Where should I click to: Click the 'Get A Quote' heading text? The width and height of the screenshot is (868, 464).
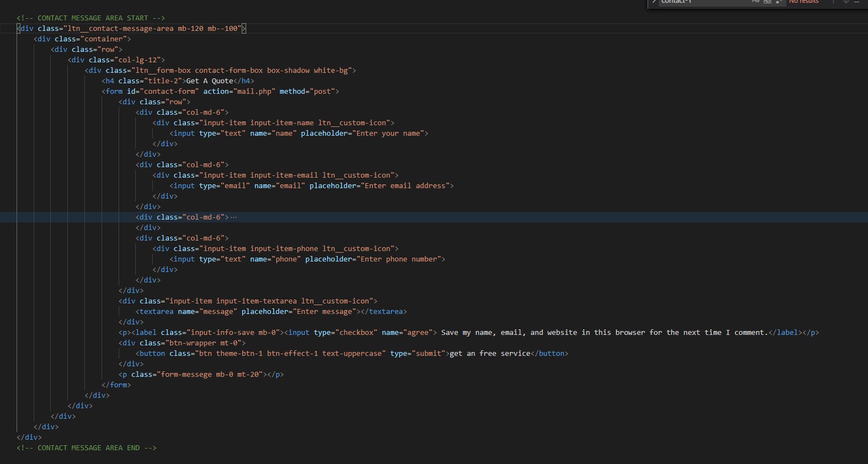tap(210, 81)
